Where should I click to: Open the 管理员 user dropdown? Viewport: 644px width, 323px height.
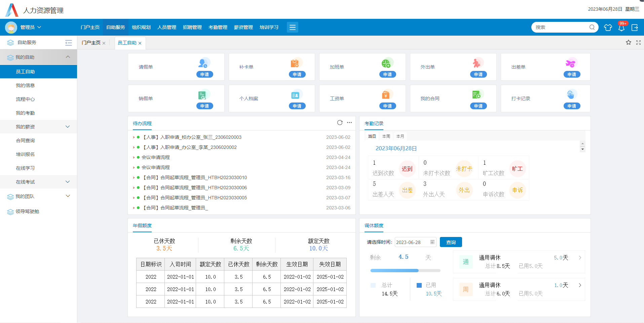point(30,27)
